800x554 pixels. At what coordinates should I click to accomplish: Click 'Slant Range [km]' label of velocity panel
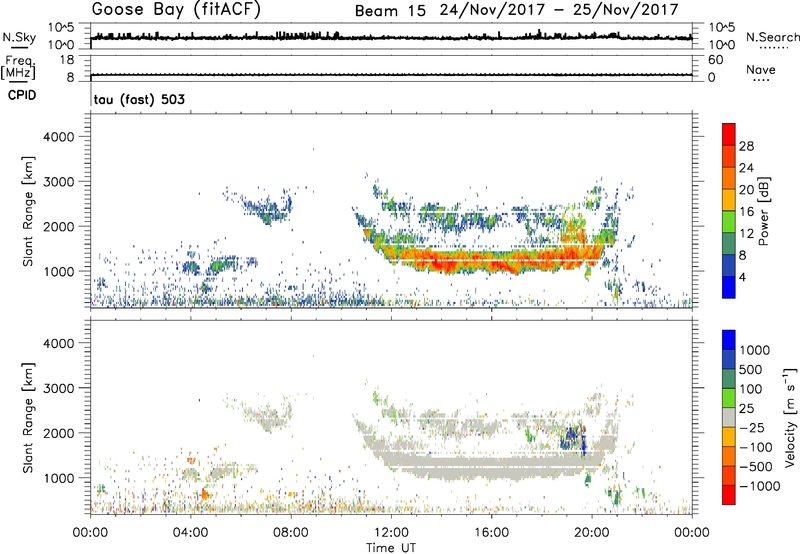pos(28,417)
